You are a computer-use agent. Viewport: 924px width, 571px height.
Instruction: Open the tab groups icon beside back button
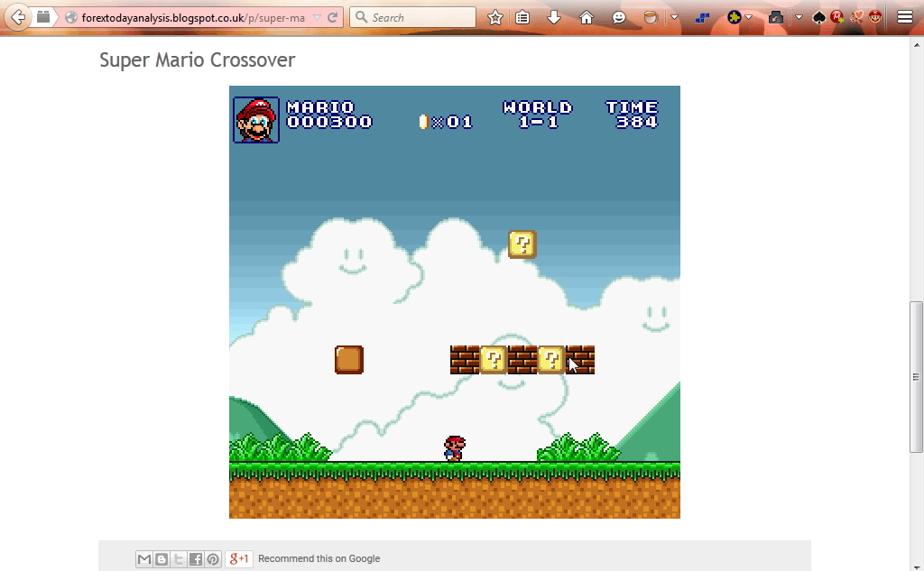click(x=43, y=17)
